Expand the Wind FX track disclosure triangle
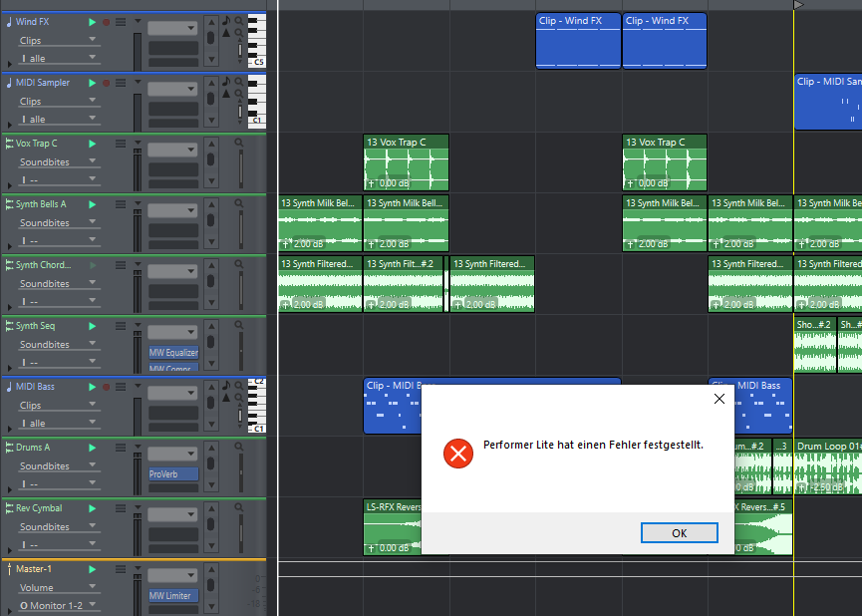 (9, 65)
